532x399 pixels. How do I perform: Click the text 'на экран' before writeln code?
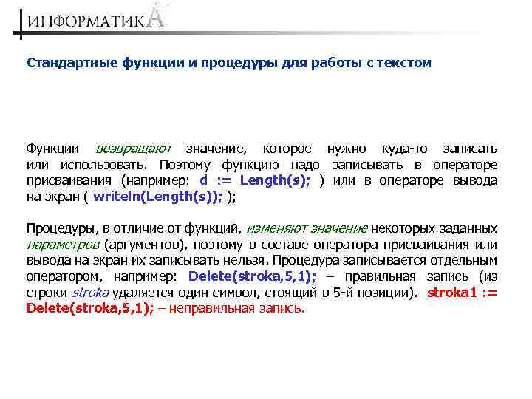53,197
